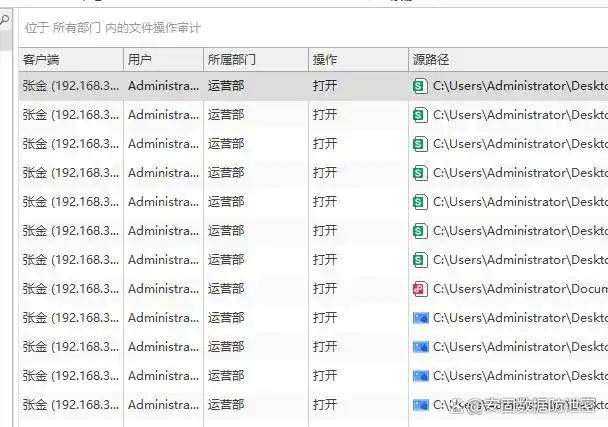The image size is (608, 427).
Task: Select the C:\Users\Administrator\Docum... path entry
Action: [x=520, y=289]
